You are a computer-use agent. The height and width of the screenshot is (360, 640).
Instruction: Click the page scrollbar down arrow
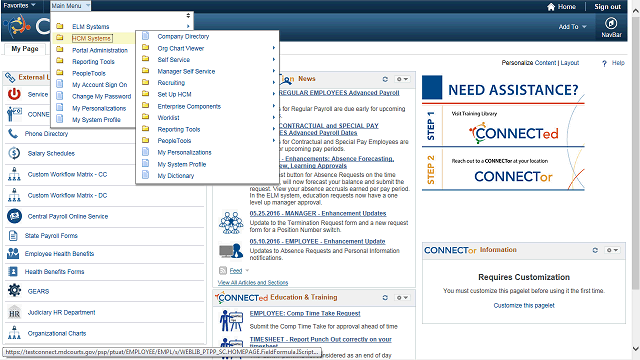point(636,349)
